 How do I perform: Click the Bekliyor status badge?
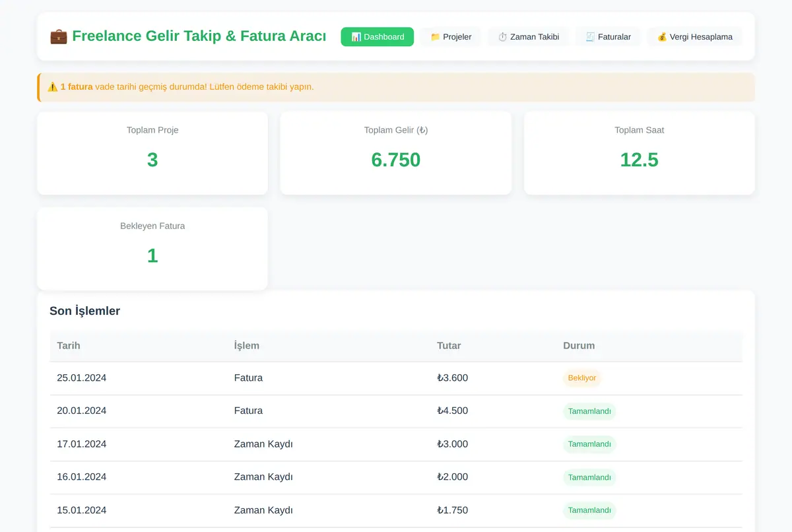click(x=582, y=378)
